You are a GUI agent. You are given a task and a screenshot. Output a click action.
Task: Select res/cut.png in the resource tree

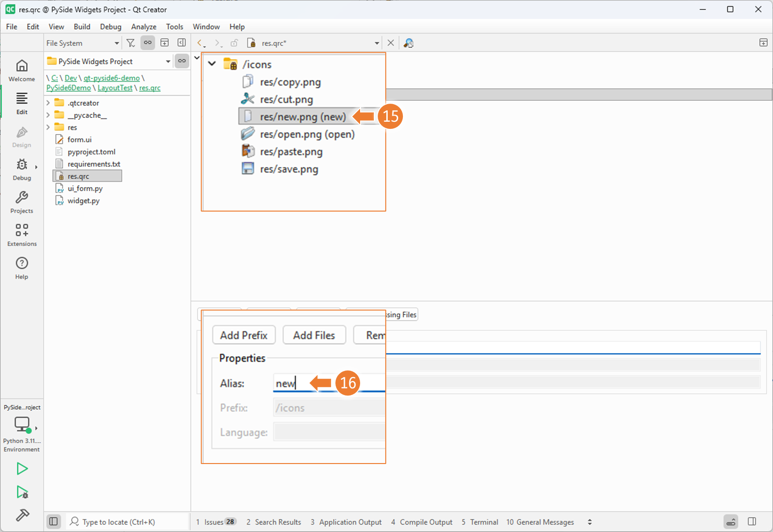click(x=286, y=99)
